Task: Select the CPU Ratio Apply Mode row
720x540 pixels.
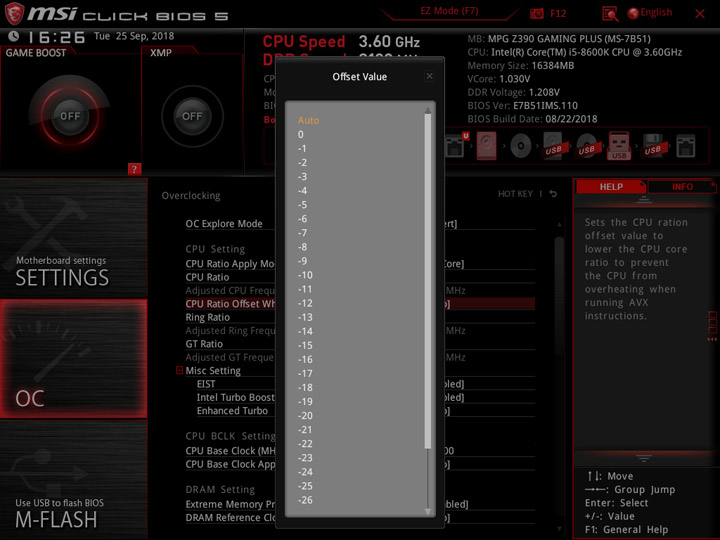Action: pos(360,264)
